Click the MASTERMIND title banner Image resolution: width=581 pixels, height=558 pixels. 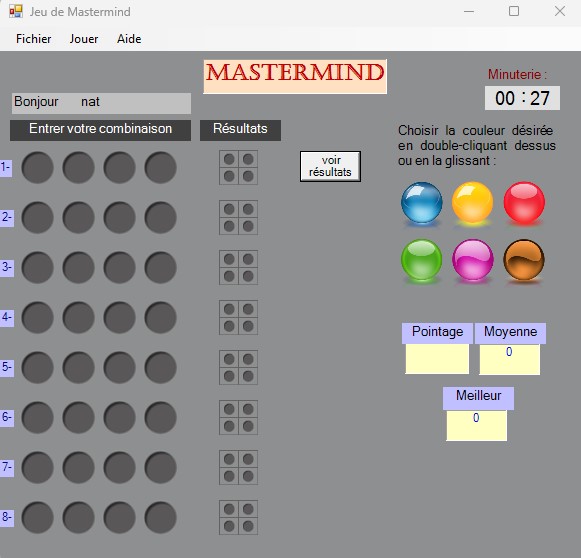tap(295, 76)
